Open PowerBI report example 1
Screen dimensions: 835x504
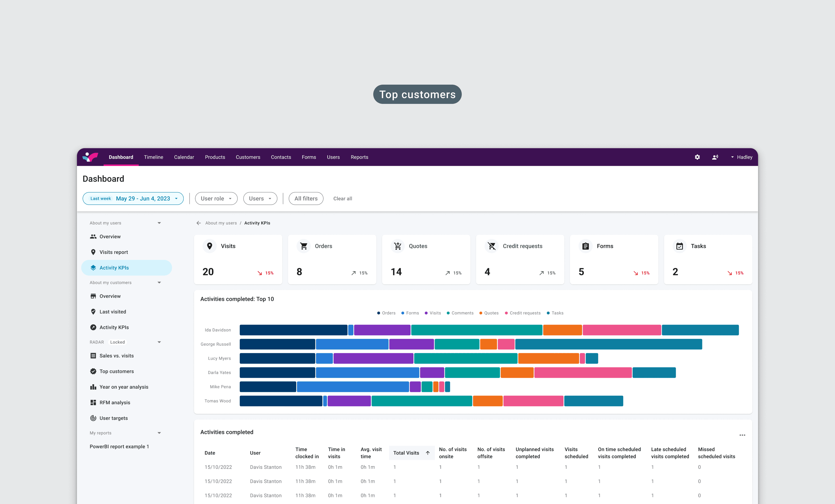click(x=119, y=446)
